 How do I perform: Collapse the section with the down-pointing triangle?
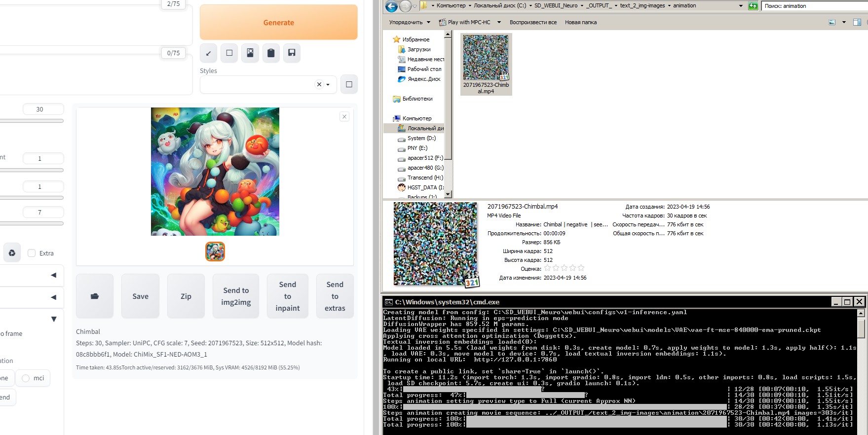point(54,319)
